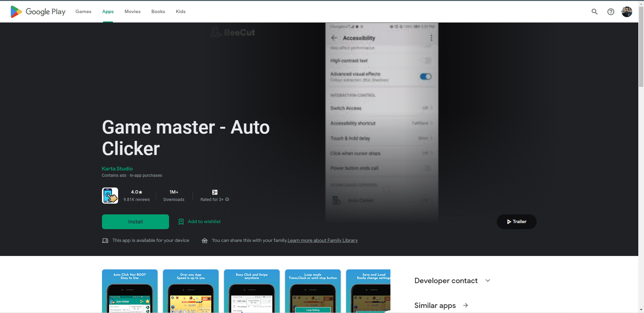The width and height of the screenshot is (644, 313).
Task: Click the Rated for 3+ label
Action: click(212, 199)
